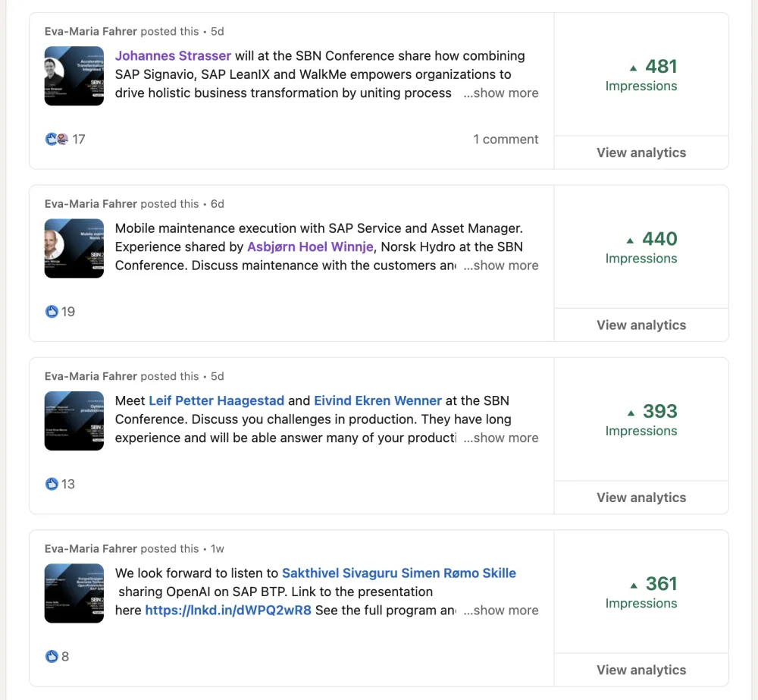Click reaction icons on Johannes Strasser post
Screen dimensions: 758x700
coord(57,140)
